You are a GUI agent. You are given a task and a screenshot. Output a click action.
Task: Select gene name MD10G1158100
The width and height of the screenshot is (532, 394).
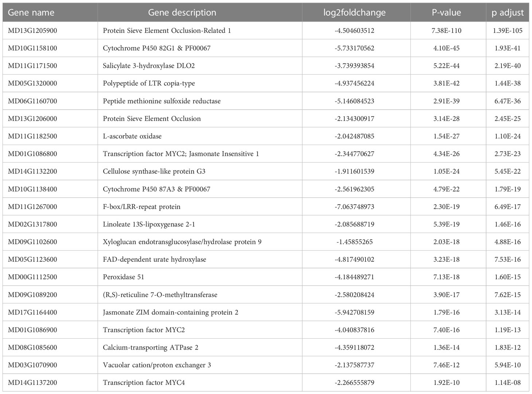[32, 48]
